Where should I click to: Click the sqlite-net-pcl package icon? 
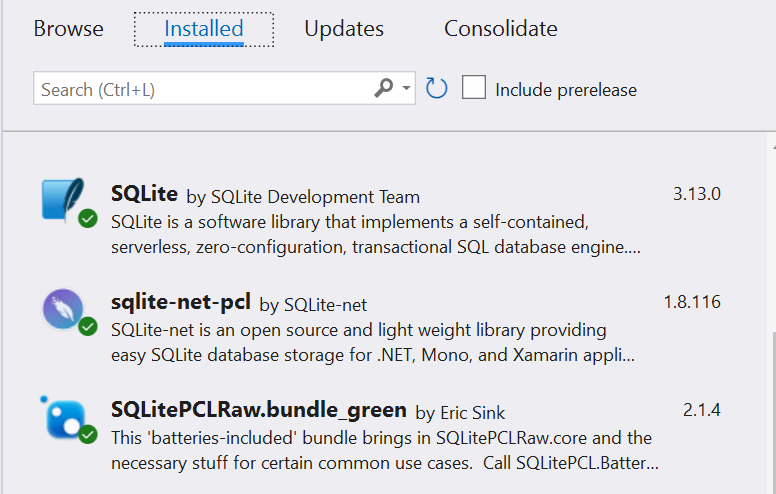point(63,309)
